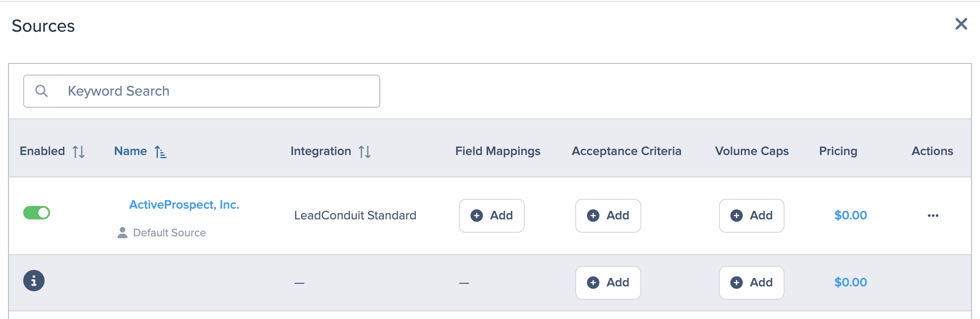Open the three-dot actions menu for ActiveProspect
The height and width of the screenshot is (319, 980).
pyautogui.click(x=933, y=216)
